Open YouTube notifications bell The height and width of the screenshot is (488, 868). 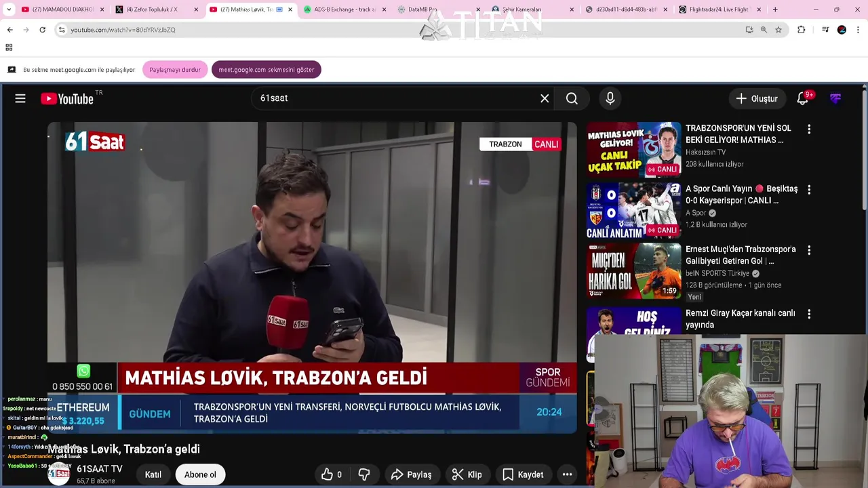point(803,99)
